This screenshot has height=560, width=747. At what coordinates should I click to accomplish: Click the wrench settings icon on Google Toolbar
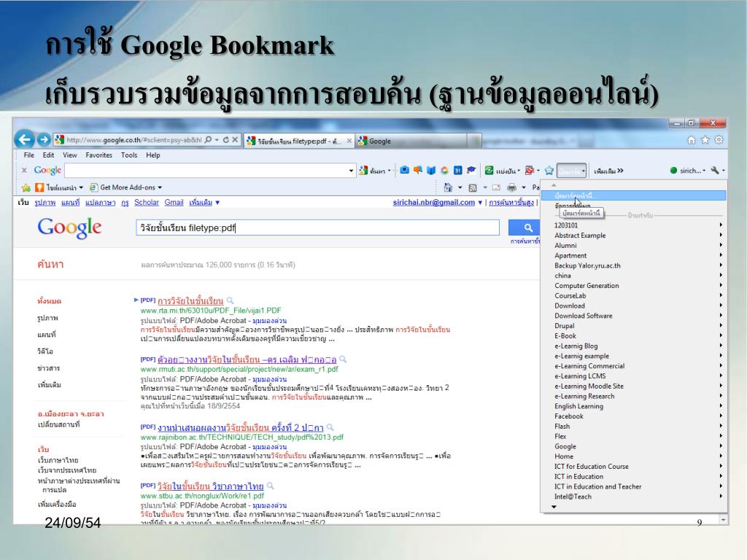pos(715,170)
